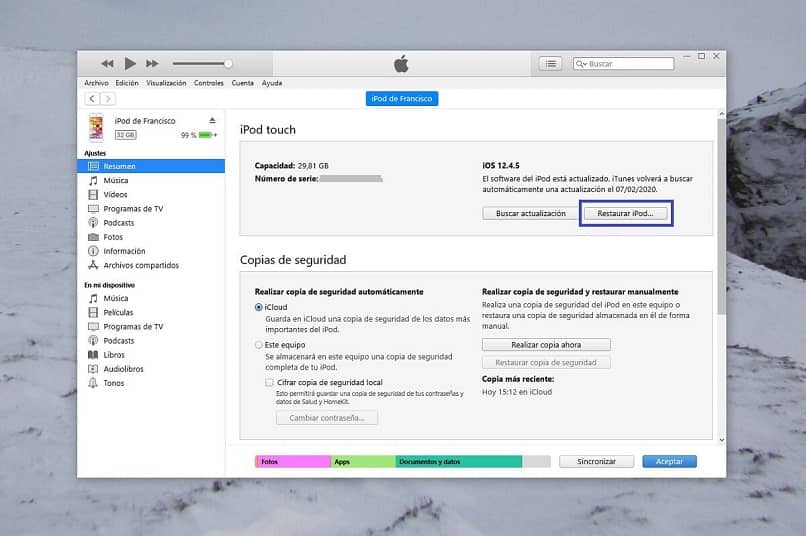
Task: Select Tonos under En mi dispositivo
Action: (114, 383)
